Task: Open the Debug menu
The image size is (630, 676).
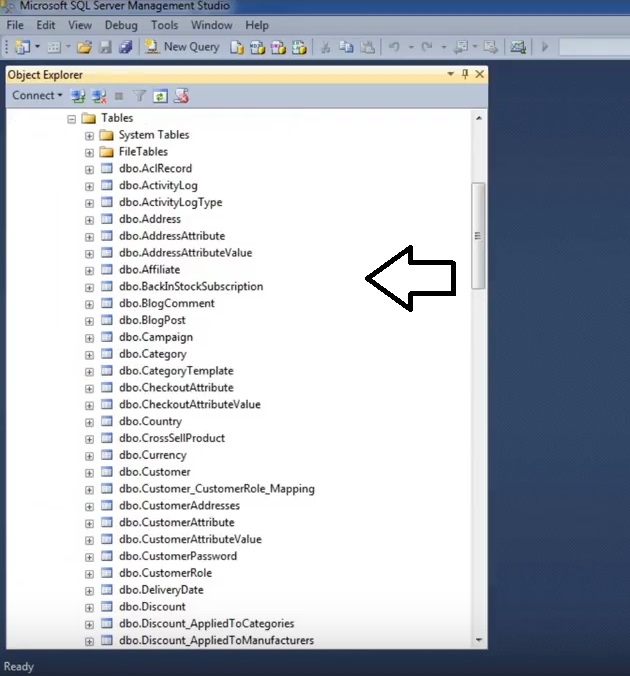Action: [x=121, y=25]
